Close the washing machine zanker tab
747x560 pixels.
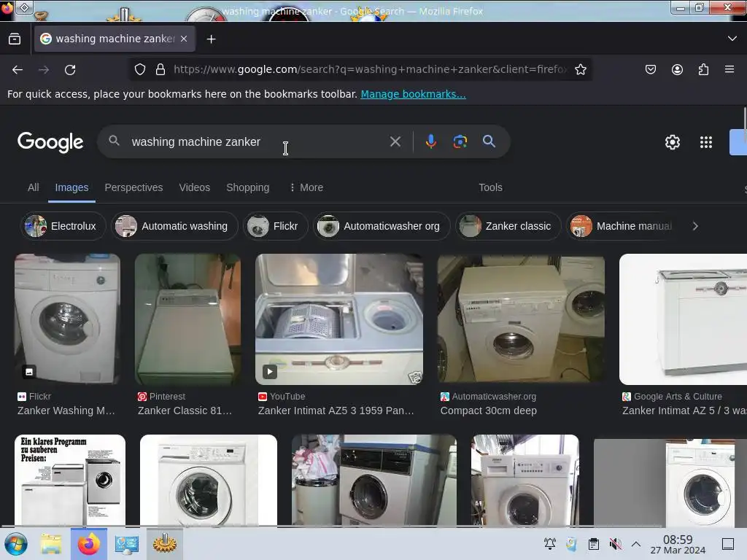click(x=184, y=39)
